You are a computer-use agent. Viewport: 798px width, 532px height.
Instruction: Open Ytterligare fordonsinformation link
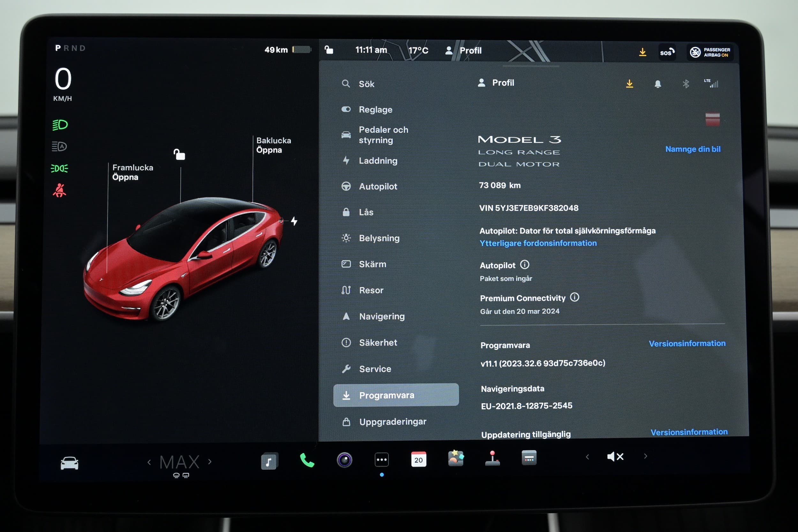pyautogui.click(x=538, y=243)
